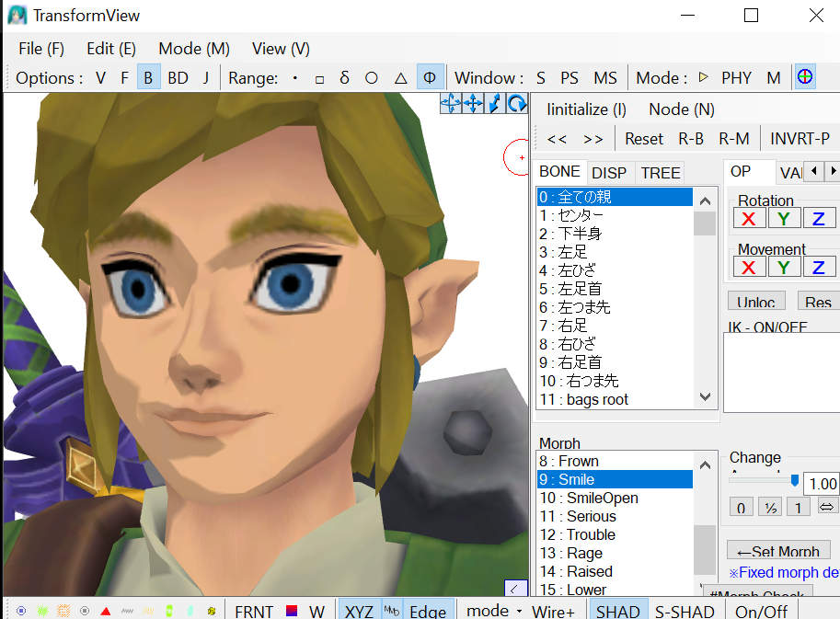Click the R-B button

point(691,139)
